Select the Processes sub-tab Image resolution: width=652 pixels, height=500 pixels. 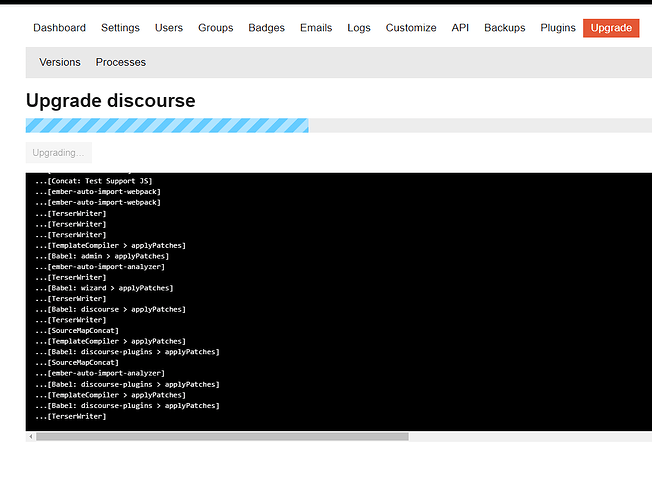(x=121, y=62)
